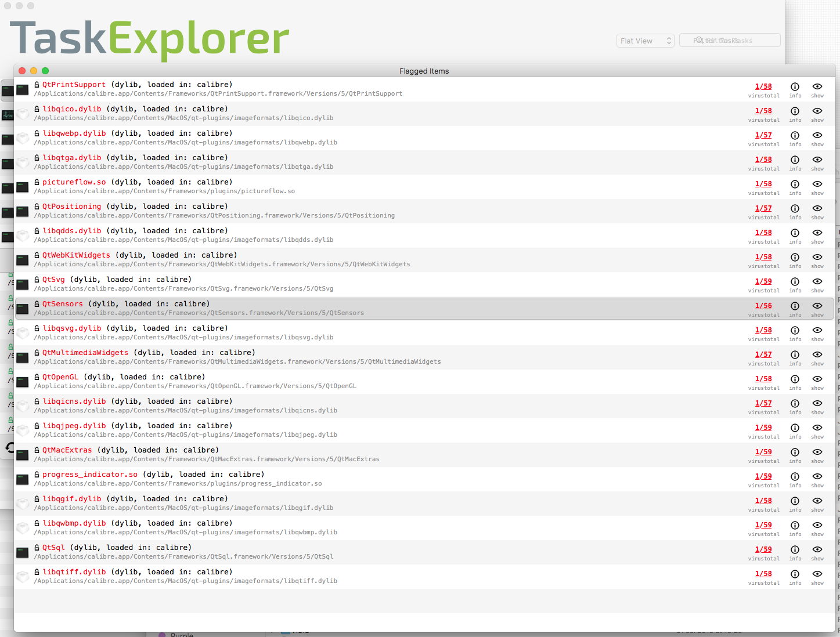
Task: Focus the Filter Tasks search field
Action: [730, 41]
